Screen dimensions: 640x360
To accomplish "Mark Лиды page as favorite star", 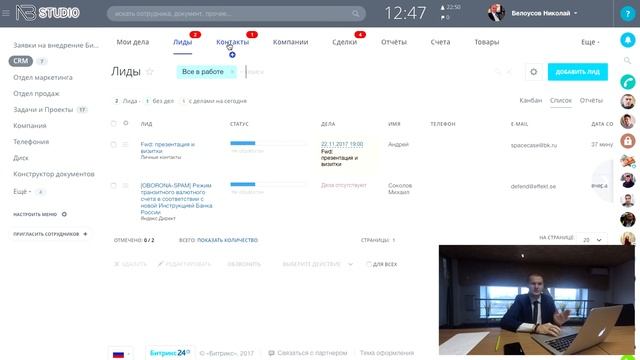I will [150, 72].
